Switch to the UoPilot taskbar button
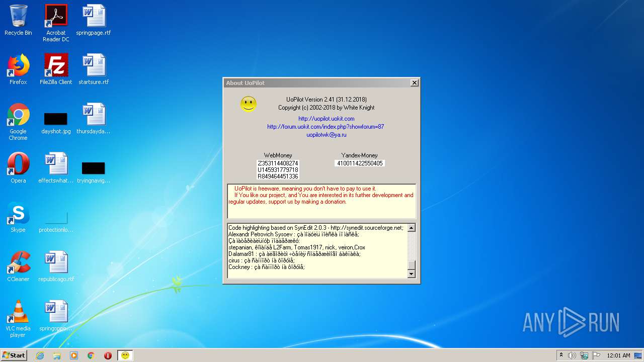644x362 pixels. [125, 355]
